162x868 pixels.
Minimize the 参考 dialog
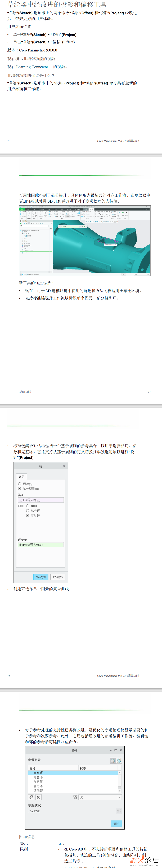click(x=110, y=750)
